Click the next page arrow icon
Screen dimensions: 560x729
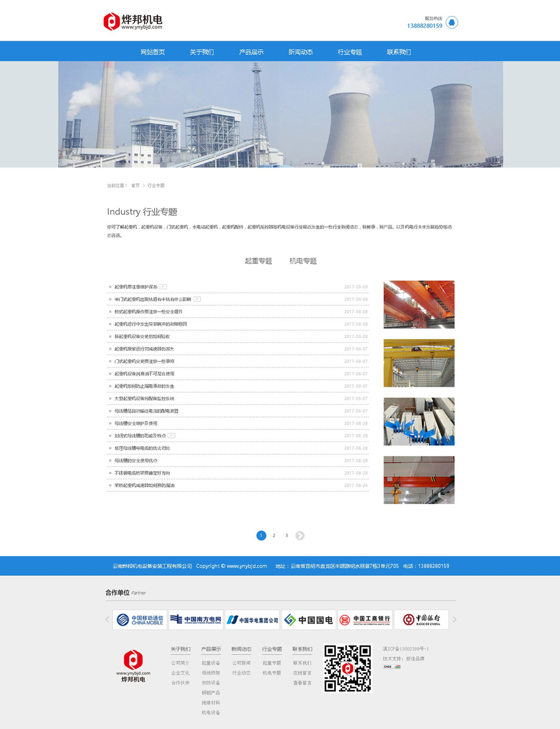tap(300, 535)
